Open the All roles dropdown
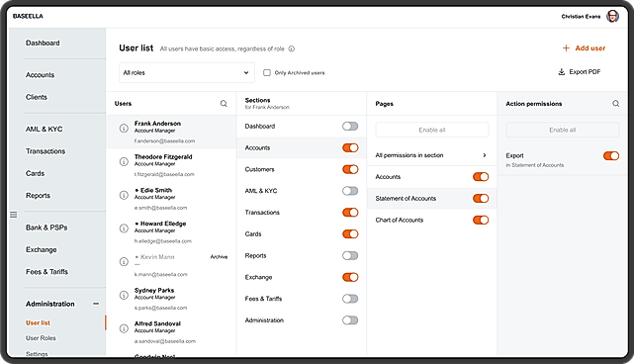 click(x=187, y=73)
